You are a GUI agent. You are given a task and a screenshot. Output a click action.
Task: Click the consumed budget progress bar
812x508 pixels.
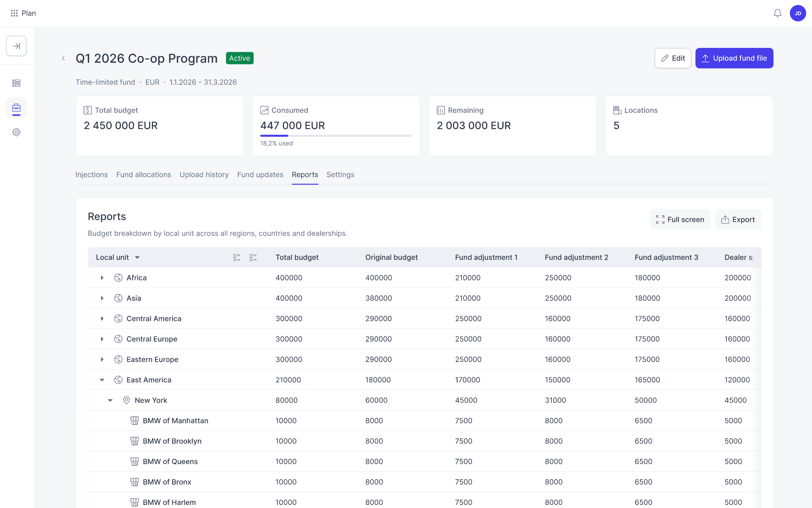point(336,136)
